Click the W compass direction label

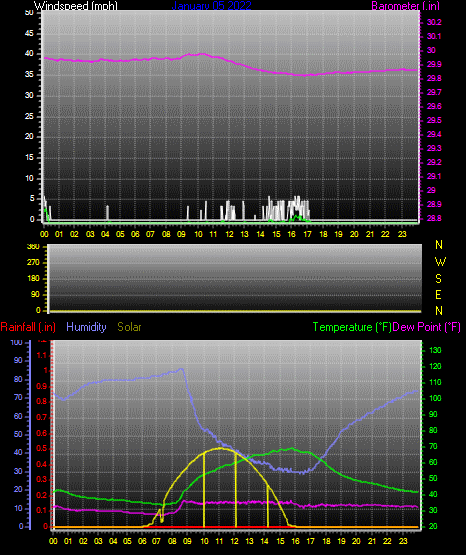(440, 262)
